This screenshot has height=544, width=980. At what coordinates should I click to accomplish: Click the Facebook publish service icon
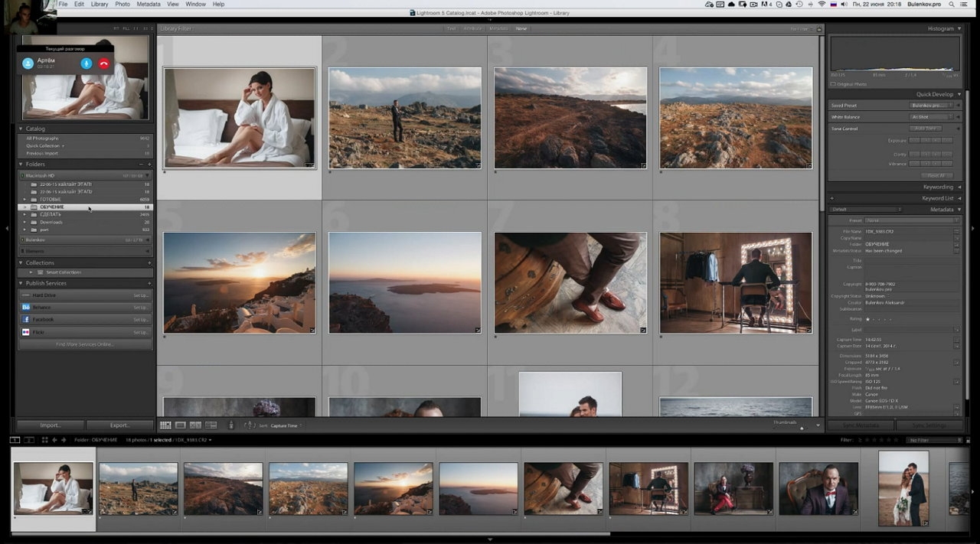click(x=26, y=319)
